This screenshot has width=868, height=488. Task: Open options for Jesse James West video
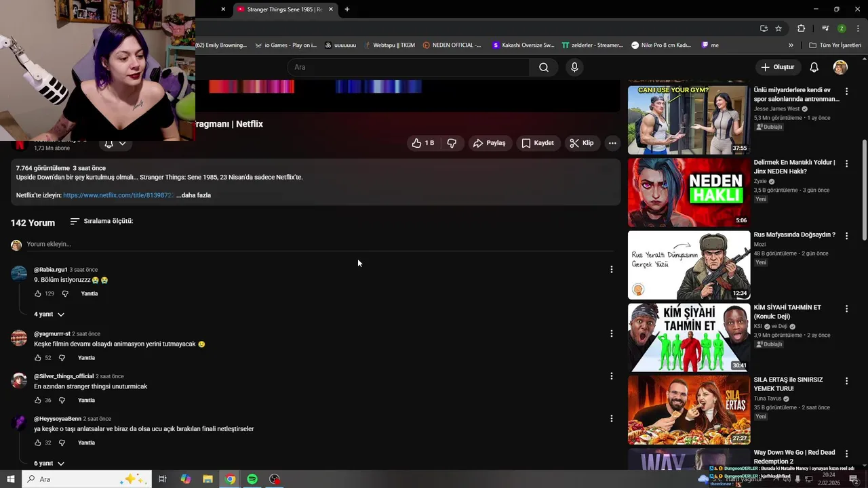[x=846, y=91]
